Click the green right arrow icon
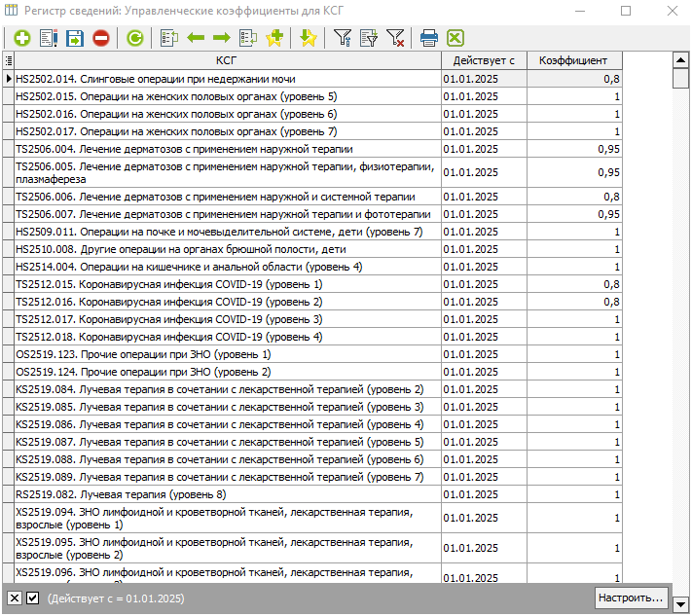This screenshot has width=692, height=616. click(x=221, y=39)
